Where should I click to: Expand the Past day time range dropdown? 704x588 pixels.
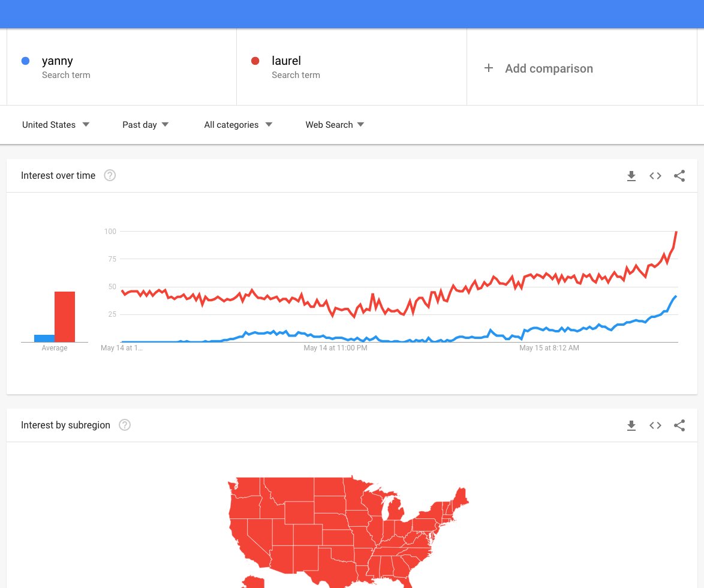click(146, 125)
